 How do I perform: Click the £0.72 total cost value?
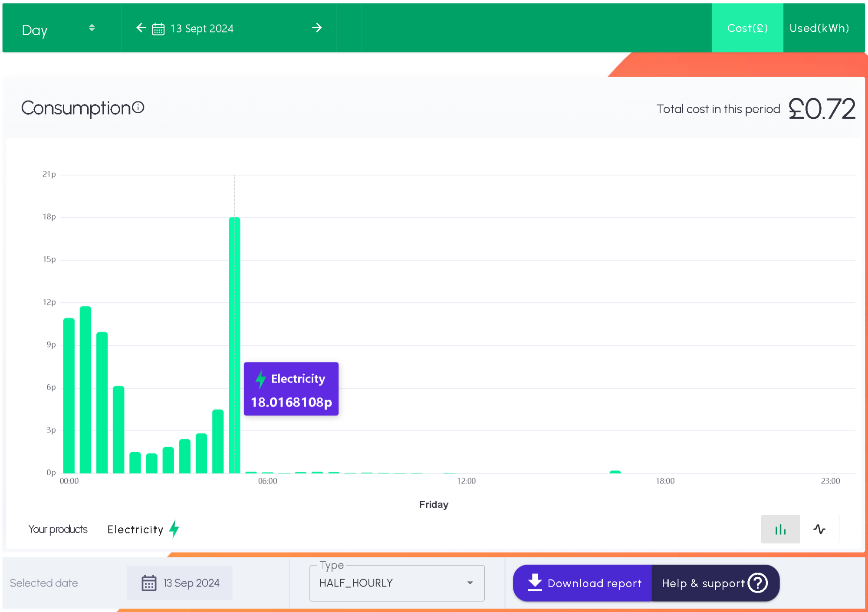coord(822,108)
